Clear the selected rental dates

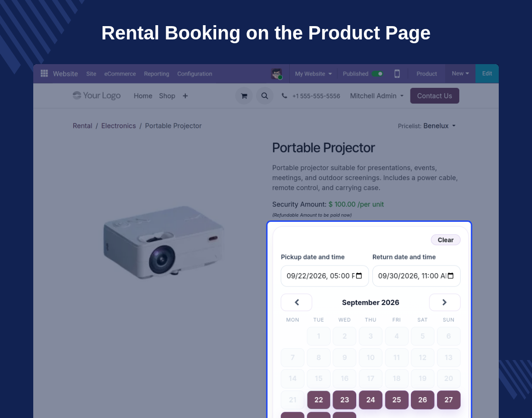pyautogui.click(x=446, y=240)
